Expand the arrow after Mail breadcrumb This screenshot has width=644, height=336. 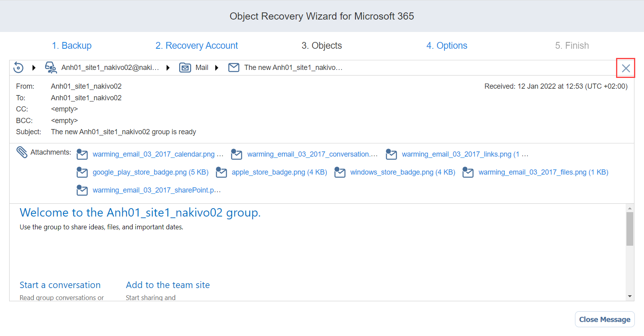point(217,68)
